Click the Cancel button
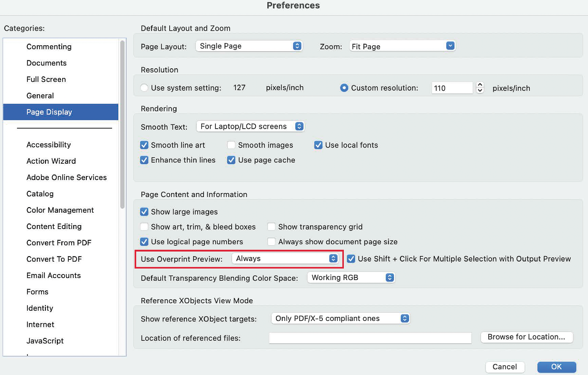The image size is (588, 375). coord(505,367)
